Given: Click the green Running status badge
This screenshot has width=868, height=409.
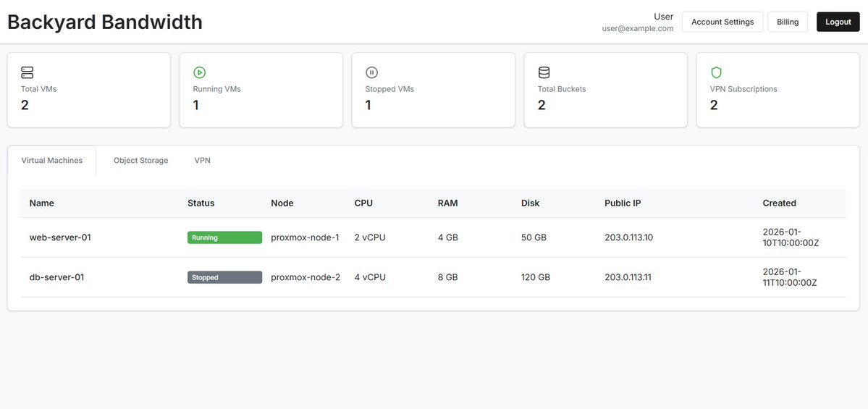Looking at the screenshot, I should pyautogui.click(x=224, y=237).
